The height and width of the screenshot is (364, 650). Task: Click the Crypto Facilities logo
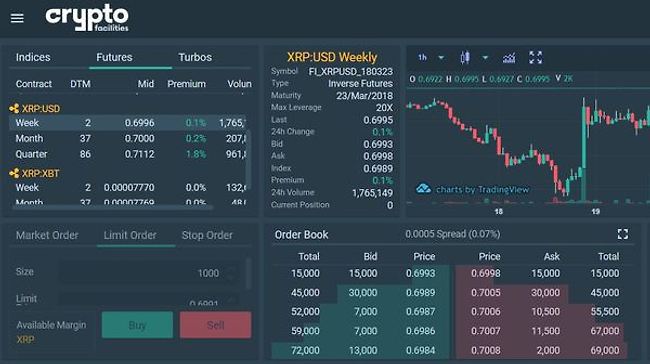(87, 18)
